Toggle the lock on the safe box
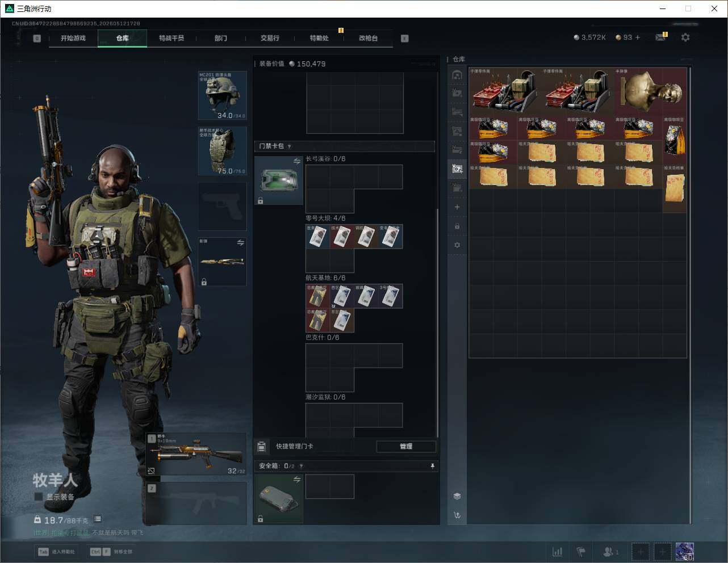 tap(260, 519)
